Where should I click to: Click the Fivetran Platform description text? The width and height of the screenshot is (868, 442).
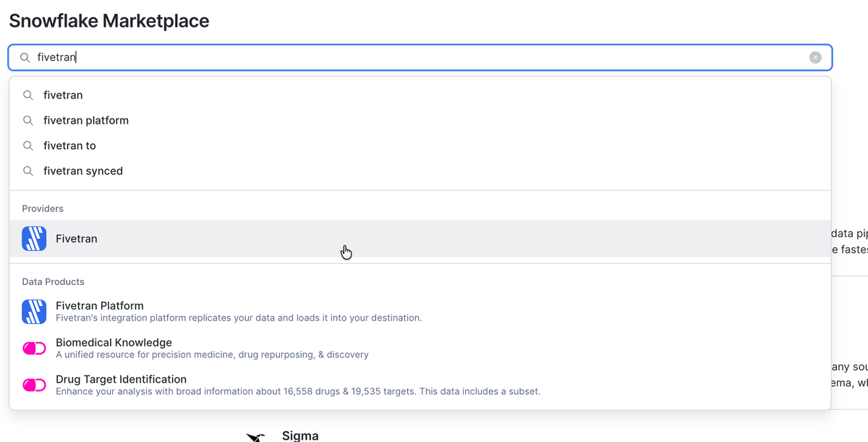tap(239, 318)
